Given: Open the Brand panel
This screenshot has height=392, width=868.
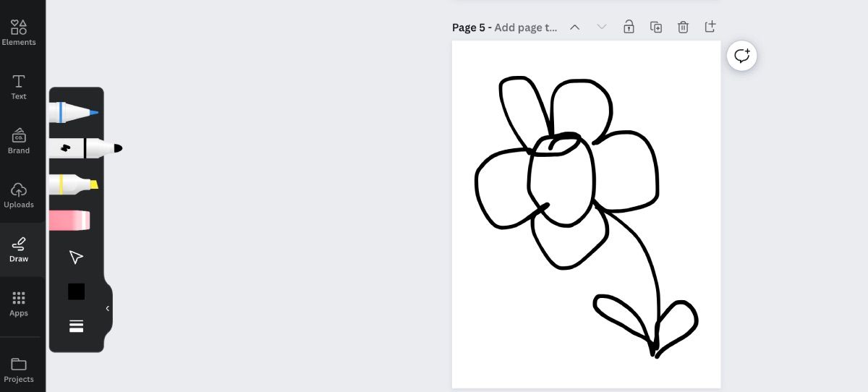Looking at the screenshot, I should [19, 141].
